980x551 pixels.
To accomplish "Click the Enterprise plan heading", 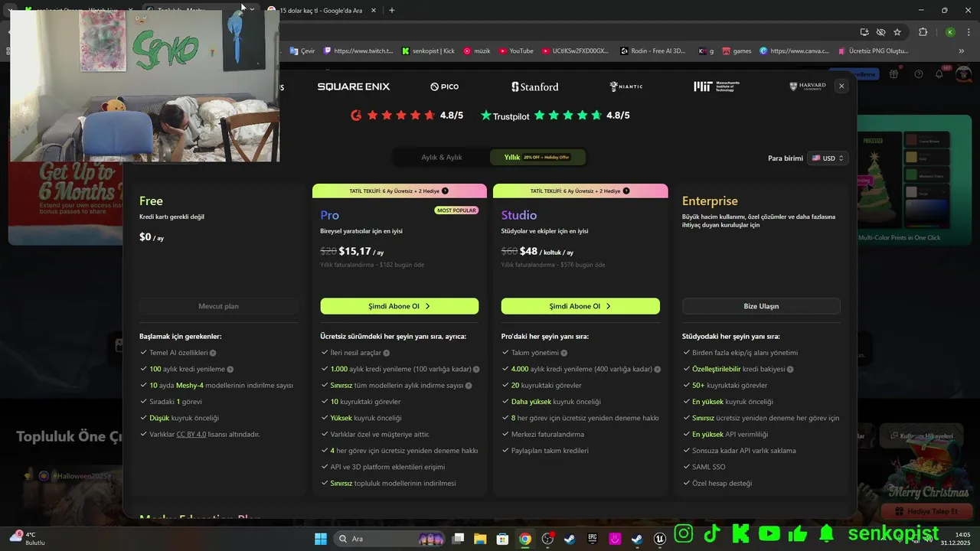I will 710,201.
